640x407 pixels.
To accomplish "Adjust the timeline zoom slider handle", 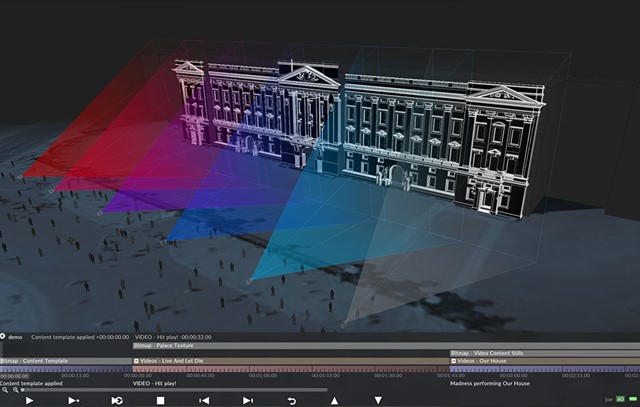I will pyautogui.click(x=22, y=390).
